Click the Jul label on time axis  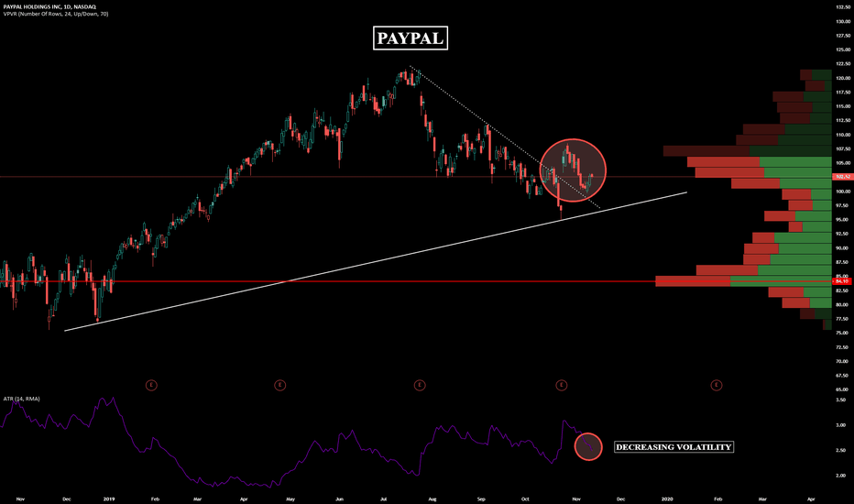click(383, 499)
